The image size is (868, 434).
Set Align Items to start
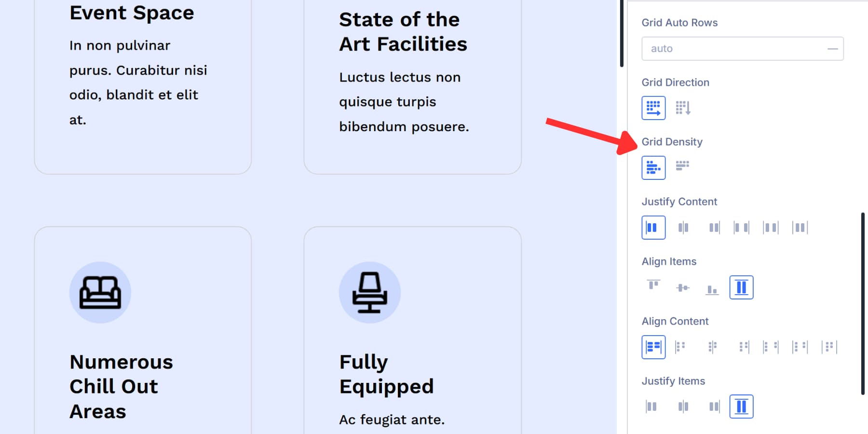coord(653,287)
